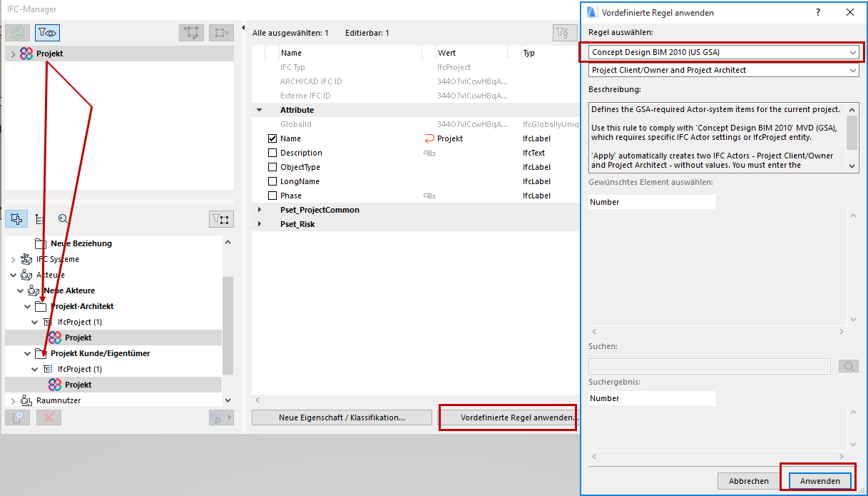The height and width of the screenshot is (496, 868).
Task: Click the IfcProject type icon under Projekt-Architekt
Action: (x=48, y=322)
